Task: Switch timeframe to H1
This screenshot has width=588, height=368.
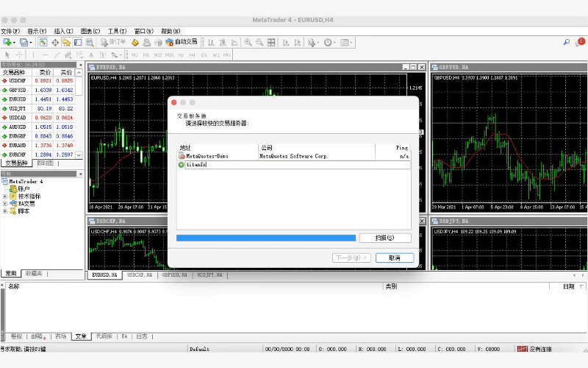Action: [x=181, y=54]
